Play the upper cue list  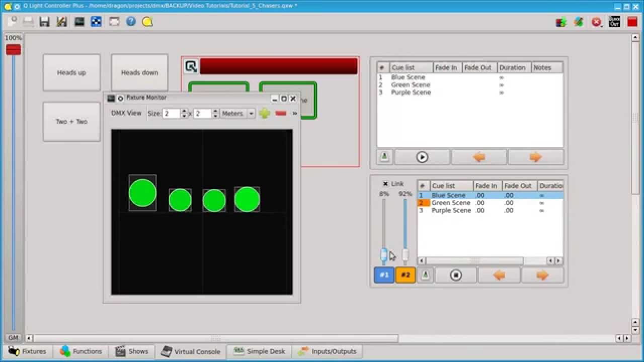[x=422, y=157]
